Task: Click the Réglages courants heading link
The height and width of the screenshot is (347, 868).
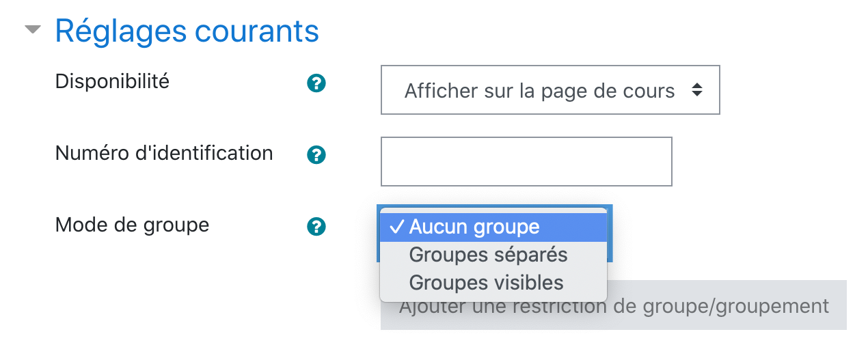Action: pos(187,31)
